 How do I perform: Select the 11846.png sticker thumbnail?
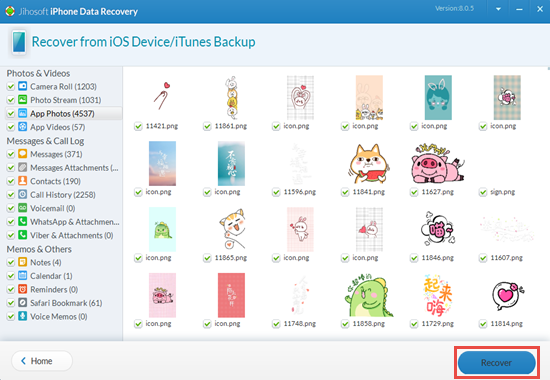[438, 228]
